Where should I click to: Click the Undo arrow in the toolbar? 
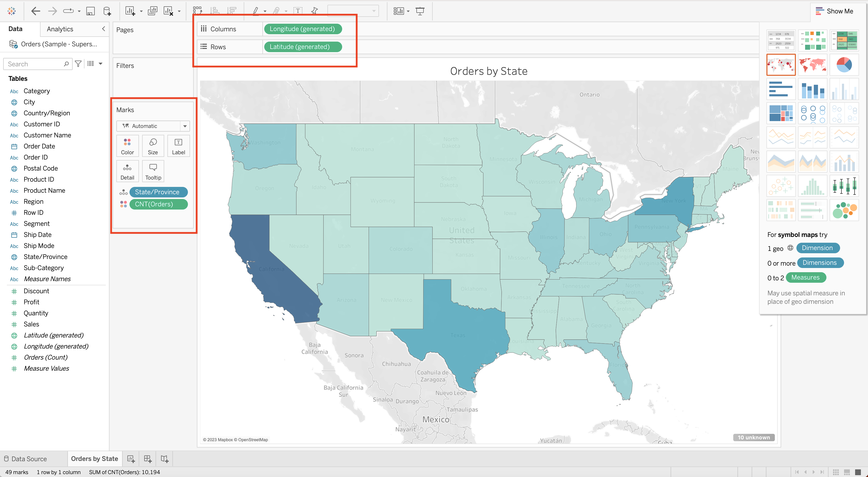point(35,11)
